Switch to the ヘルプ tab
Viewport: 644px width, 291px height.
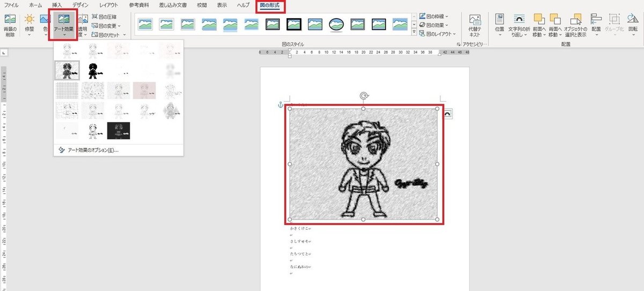[243, 5]
